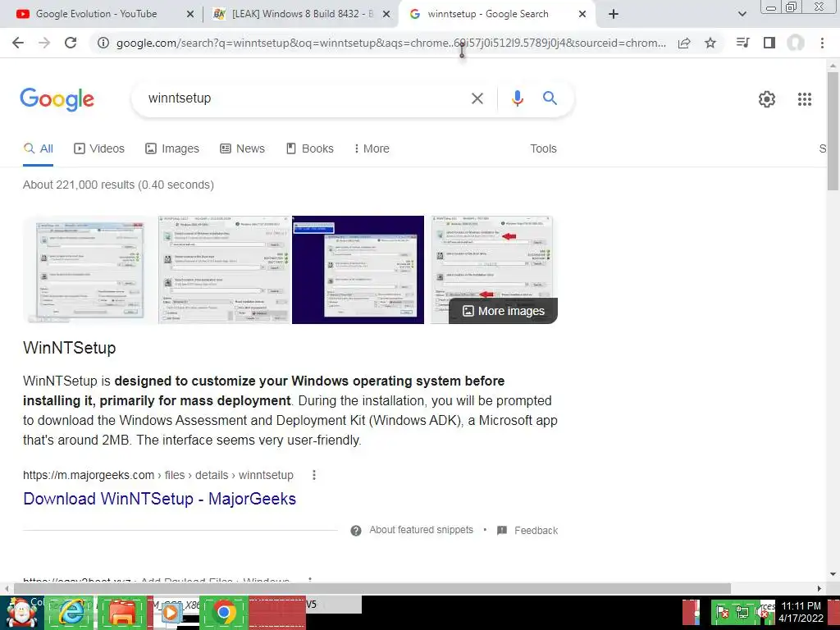
Task: Click the scroll-right arrow of horizontal scrollbar
Action: 819,588
